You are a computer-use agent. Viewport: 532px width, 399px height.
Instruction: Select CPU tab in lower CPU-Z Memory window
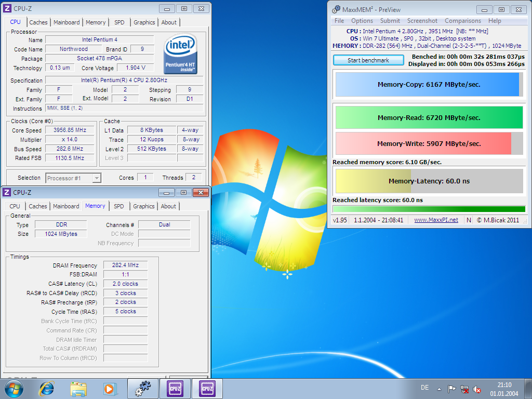click(x=15, y=206)
